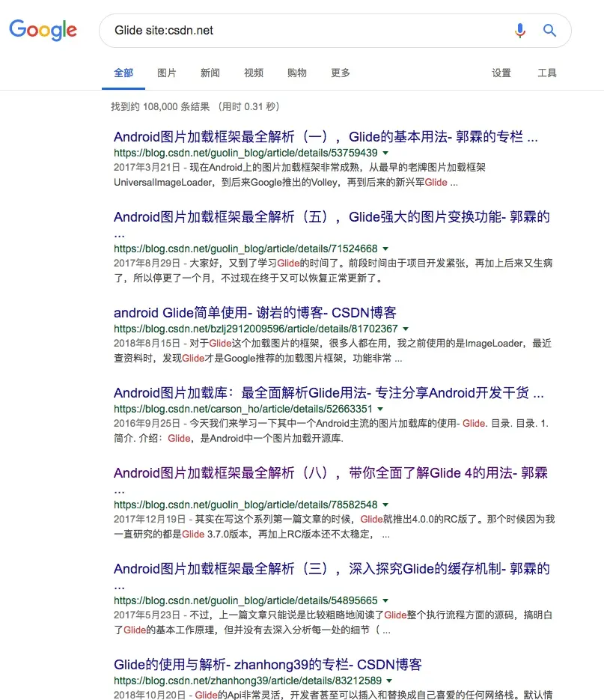Image resolution: width=604 pixels, height=700 pixels.
Task: Click URL https://blog.csdn.net/guolin_blog/article/details/54895665
Action: (x=245, y=600)
